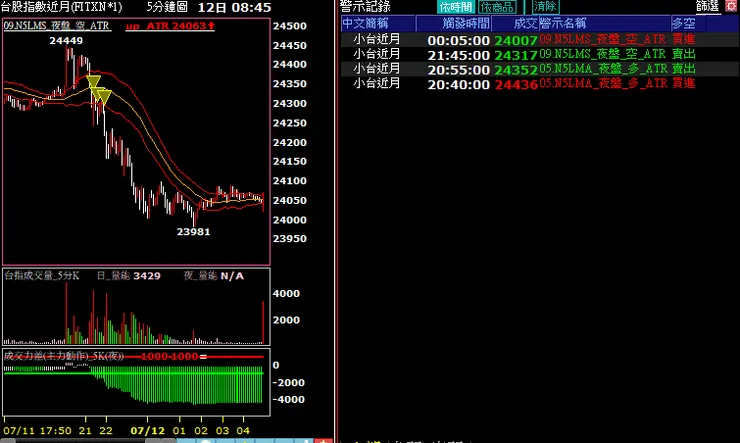Screen dimensions: 740x443
Task: Click the 24449 high price annotation
Action: (x=66, y=41)
